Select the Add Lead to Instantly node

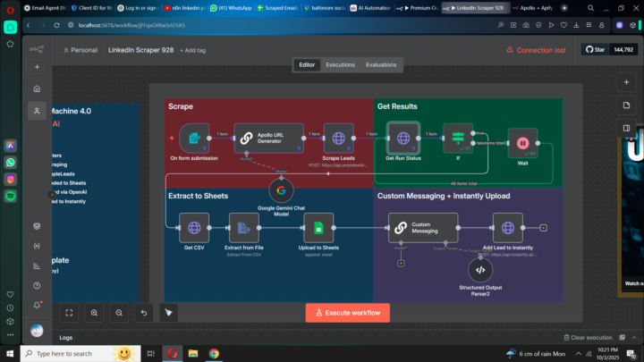tap(508, 228)
